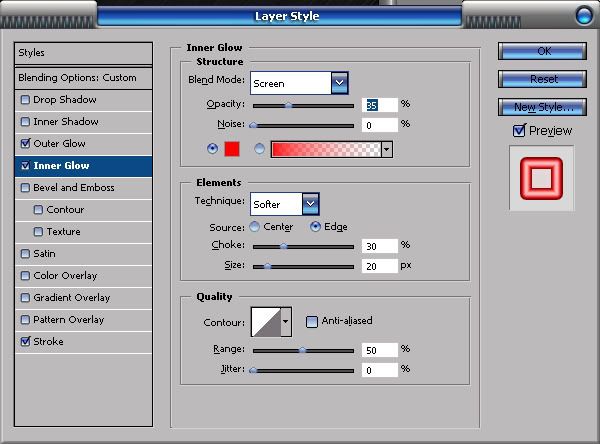Click the Range slider handle
The image size is (600, 444).
302,350
